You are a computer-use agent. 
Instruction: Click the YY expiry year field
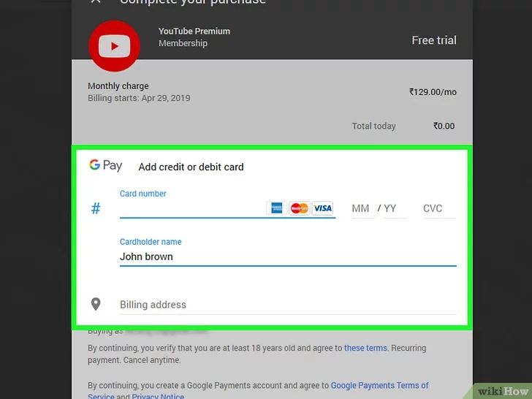point(391,209)
